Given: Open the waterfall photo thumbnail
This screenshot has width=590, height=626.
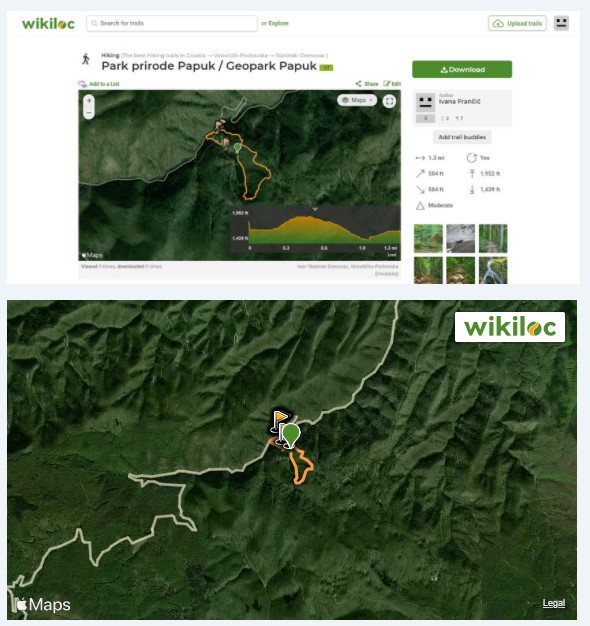Looking at the screenshot, I should click(x=493, y=270).
